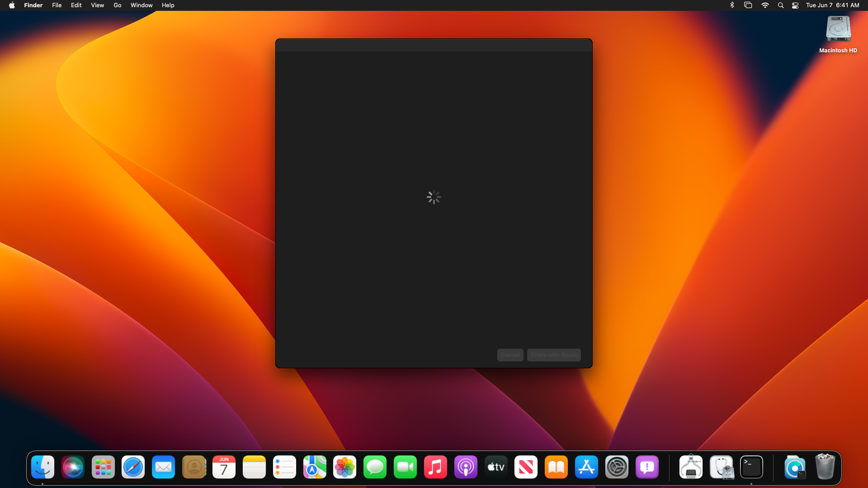
Task: Open the Window menu
Action: tap(142, 5)
